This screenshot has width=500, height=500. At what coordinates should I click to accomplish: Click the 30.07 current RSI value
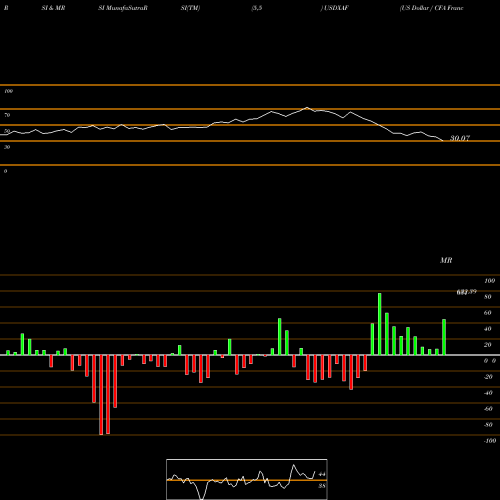(460, 138)
